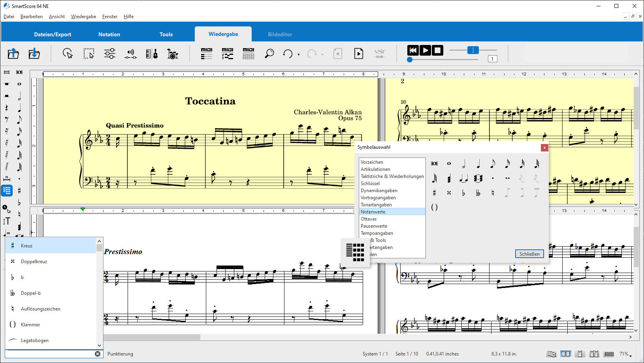Screen dimensions: 644x363
Task: Expand the undo history dropdown arrow
Action: coord(299,54)
